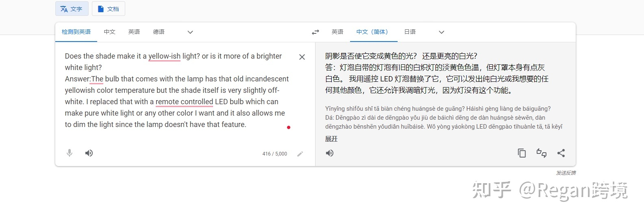Click the microphone voice input icon
This screenshot has width=644, height=219.
click(70, 153)
